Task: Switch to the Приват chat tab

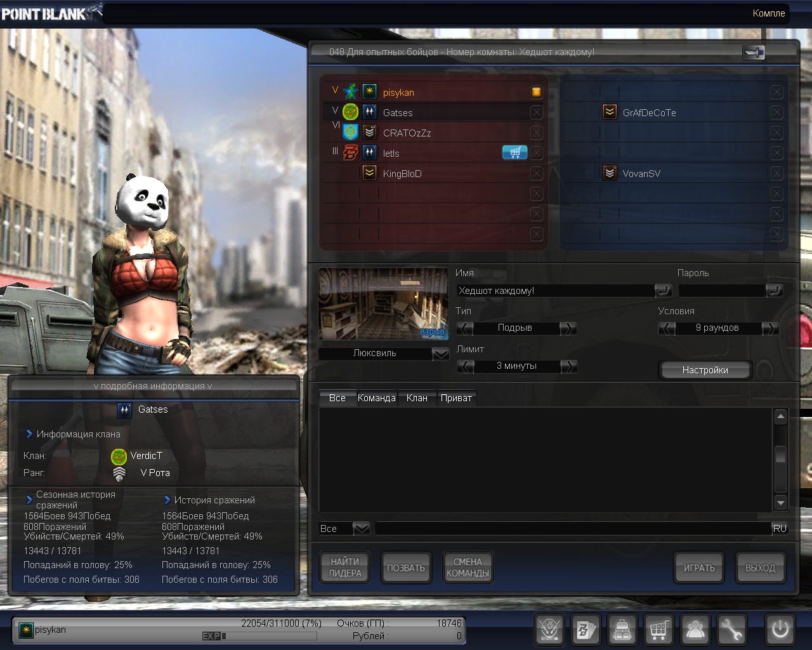Action: (456, 398)
